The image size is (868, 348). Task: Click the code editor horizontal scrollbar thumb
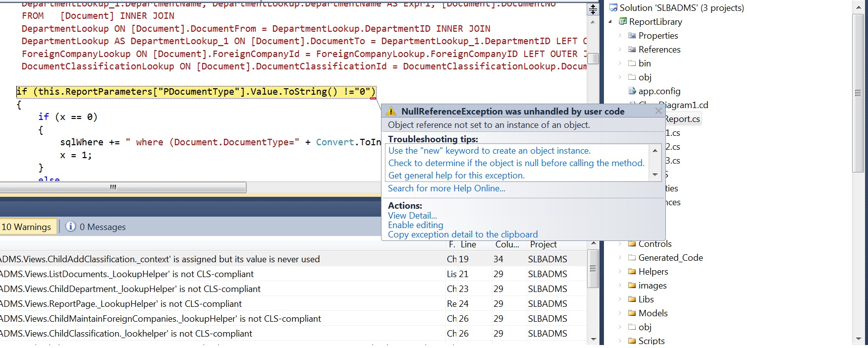[122, 187]
